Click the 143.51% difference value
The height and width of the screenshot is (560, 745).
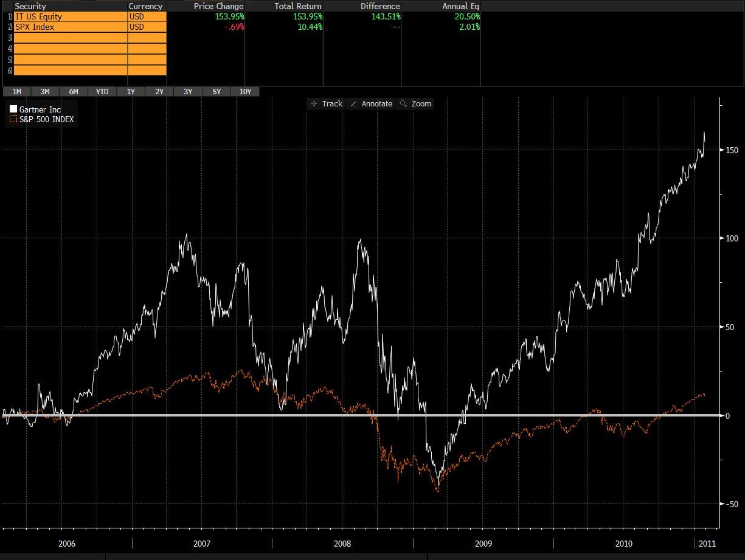386,17
